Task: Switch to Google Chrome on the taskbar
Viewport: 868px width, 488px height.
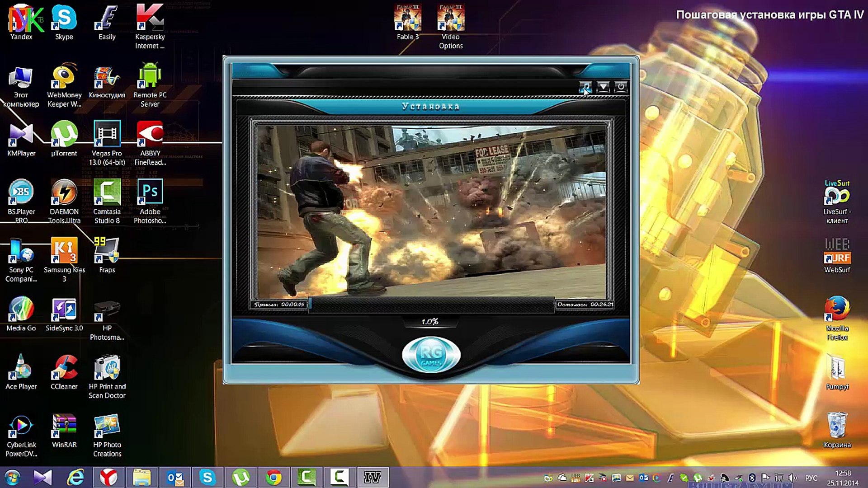Action: click(x=274, y=478)
